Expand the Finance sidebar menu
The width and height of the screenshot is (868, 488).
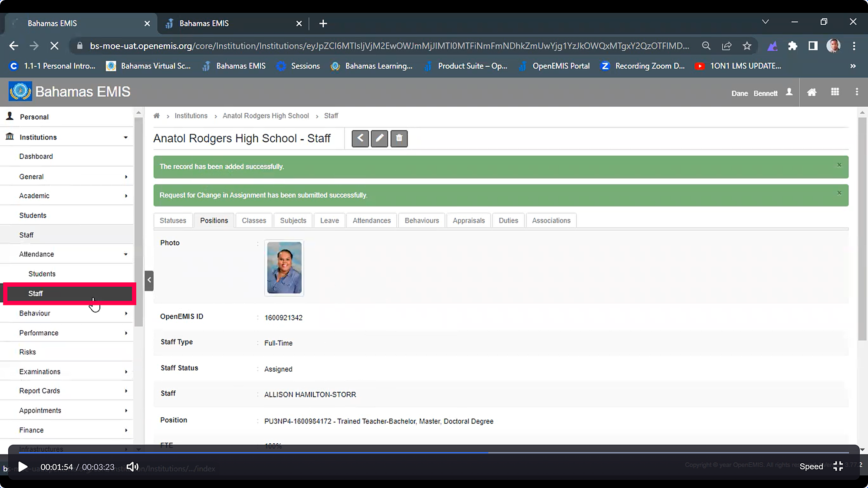tap(126, 430)
